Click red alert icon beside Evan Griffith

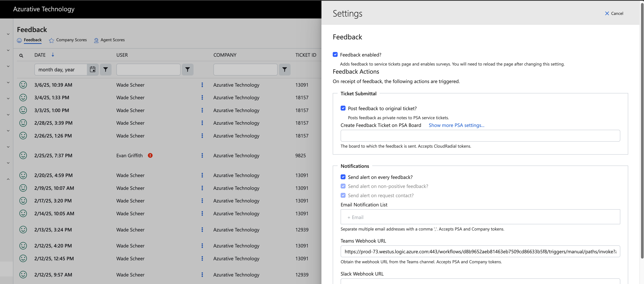[150, 155]
